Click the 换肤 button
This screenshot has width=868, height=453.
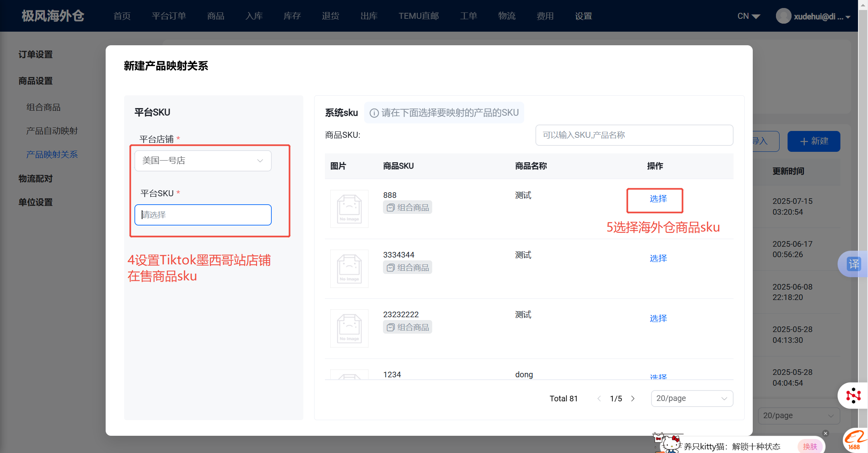click(810, 447)
